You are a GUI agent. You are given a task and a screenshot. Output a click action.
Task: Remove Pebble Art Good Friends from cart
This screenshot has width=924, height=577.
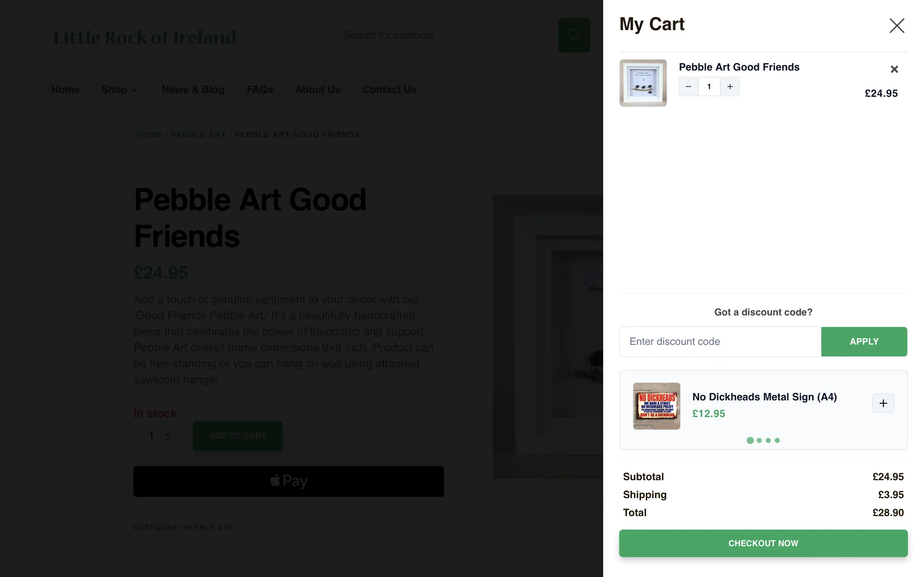tap(894, 69)
